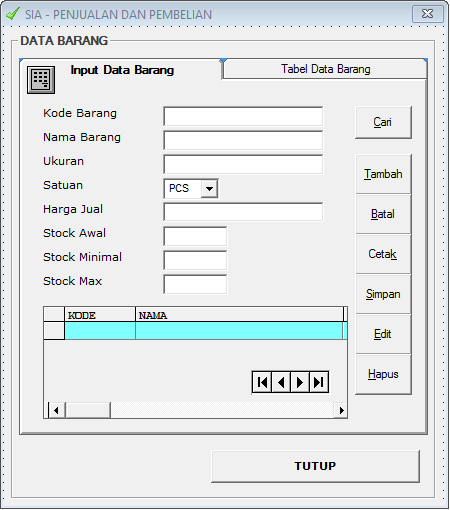Go to last record with data navigator
This screenshot has width=450, height=510.
click(319, 382)
